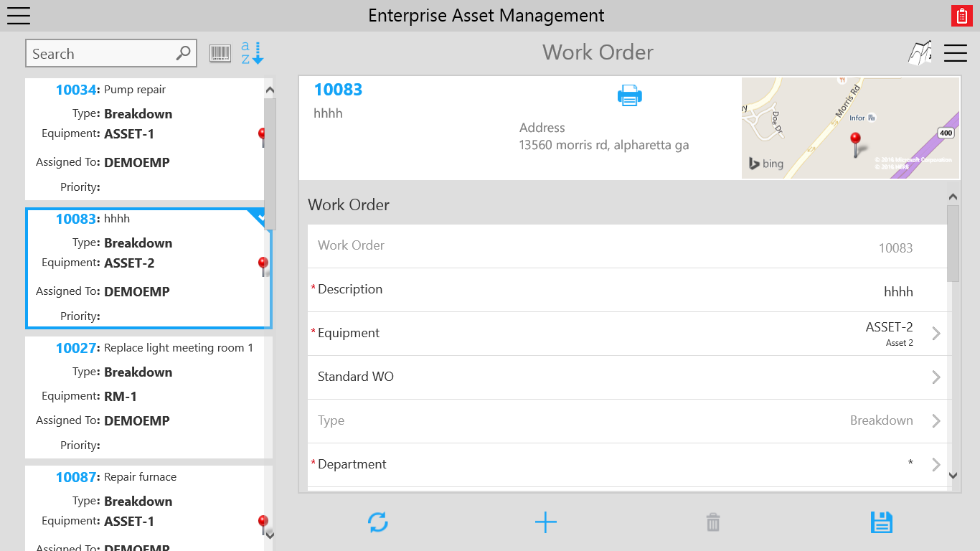
Task: Click the Search input field
Action: click(x=111, y=54)
